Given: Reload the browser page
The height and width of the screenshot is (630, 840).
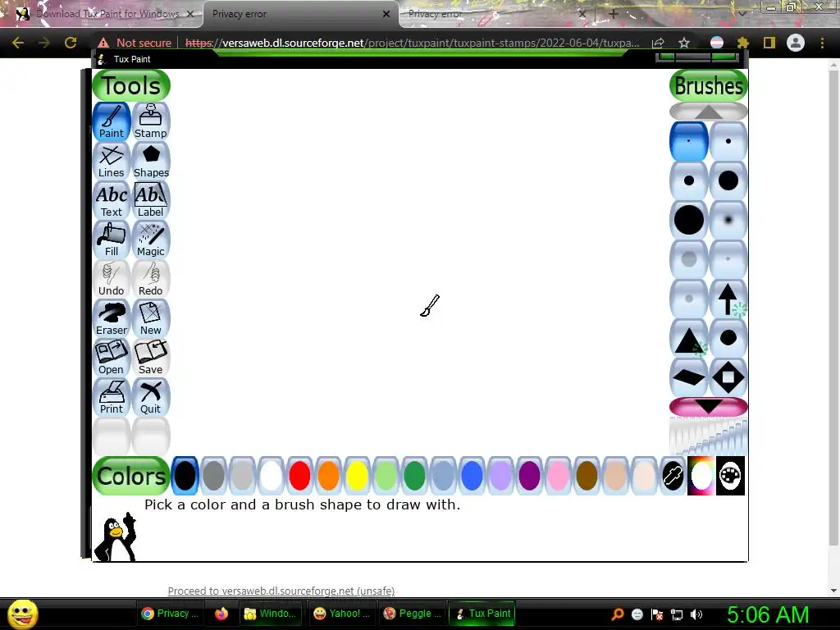Looking at the screenshot, I should click(71, 43).
